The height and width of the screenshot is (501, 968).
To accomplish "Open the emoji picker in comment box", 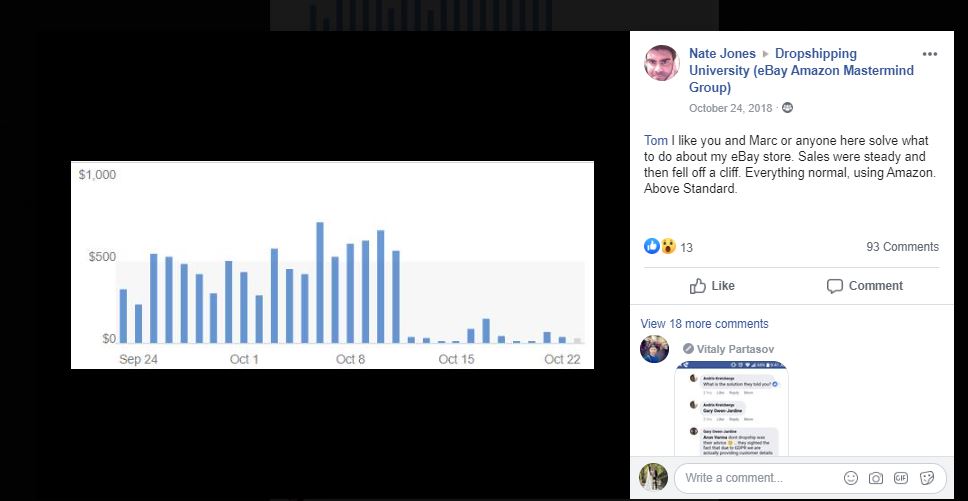I will 851,478.
